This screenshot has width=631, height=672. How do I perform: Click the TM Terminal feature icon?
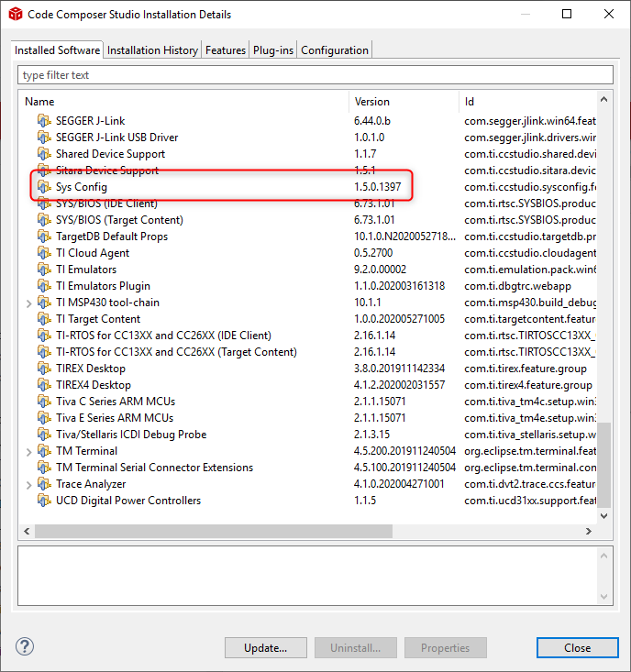44,451
